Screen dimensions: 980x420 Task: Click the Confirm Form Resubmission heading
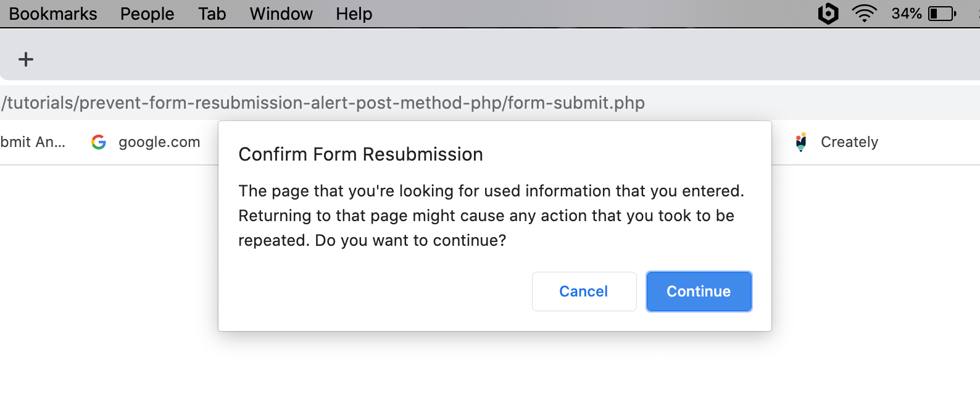pos(360,154)
